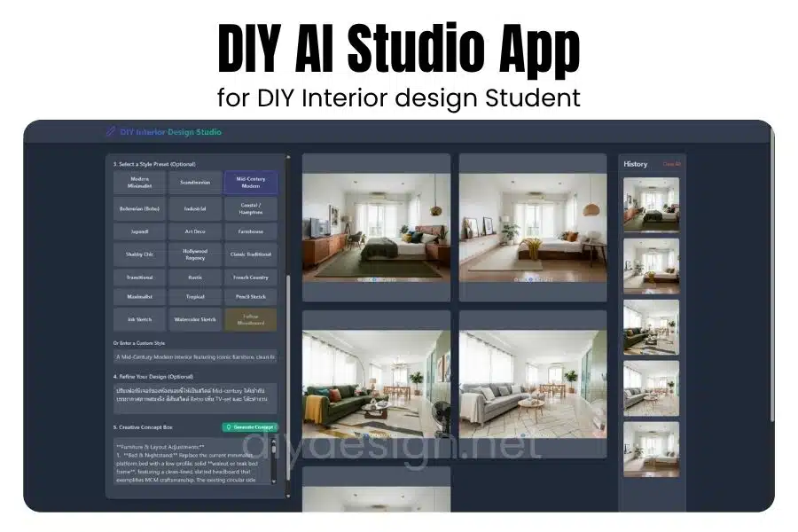Select the Pencil Sketch preset
The width and height of the screenshot is (798, 532).
click(250, 297)
